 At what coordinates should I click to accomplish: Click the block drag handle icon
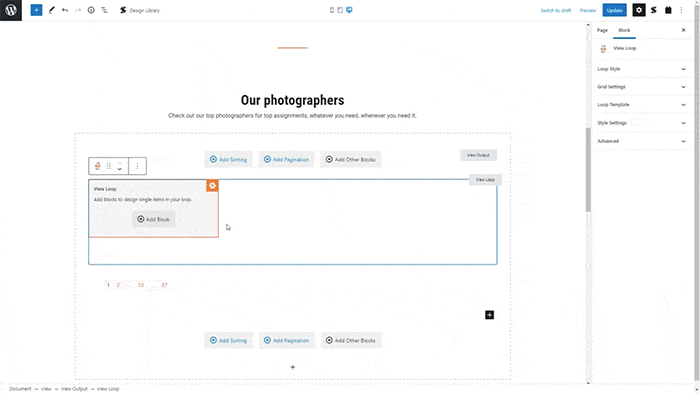[108, 166]
